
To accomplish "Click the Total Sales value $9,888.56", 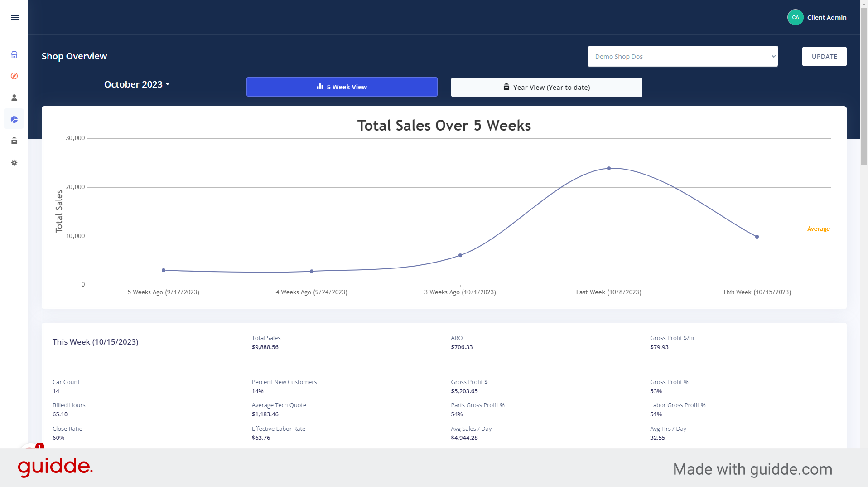I will [x=265, y=347].
